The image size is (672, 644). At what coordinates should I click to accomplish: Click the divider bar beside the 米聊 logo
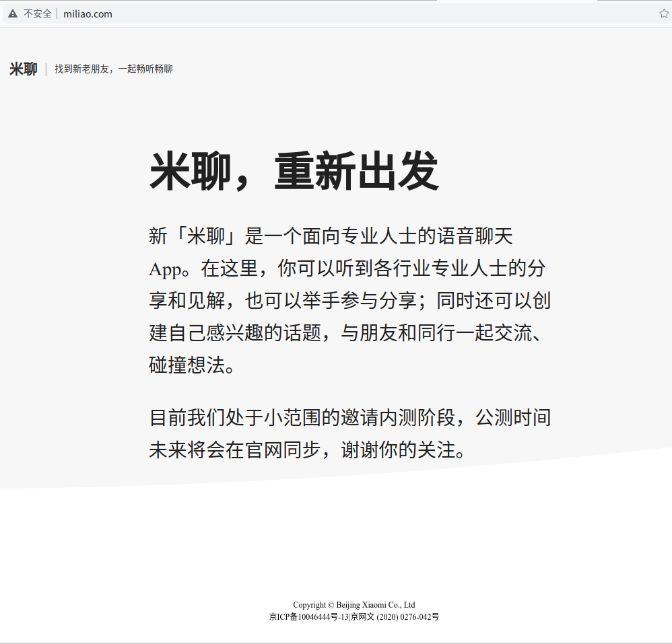coord(45,68)
